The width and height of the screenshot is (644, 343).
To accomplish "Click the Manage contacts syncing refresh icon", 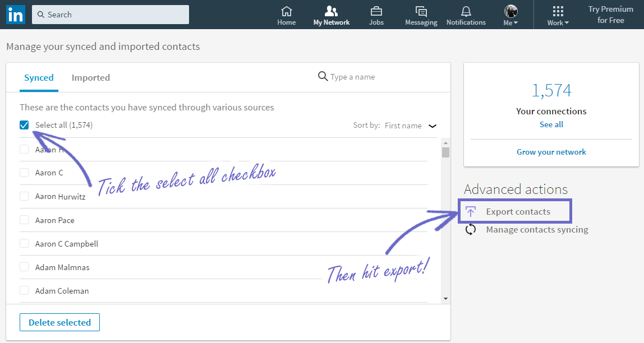I will pyautogui.click(x=470, y=229).
